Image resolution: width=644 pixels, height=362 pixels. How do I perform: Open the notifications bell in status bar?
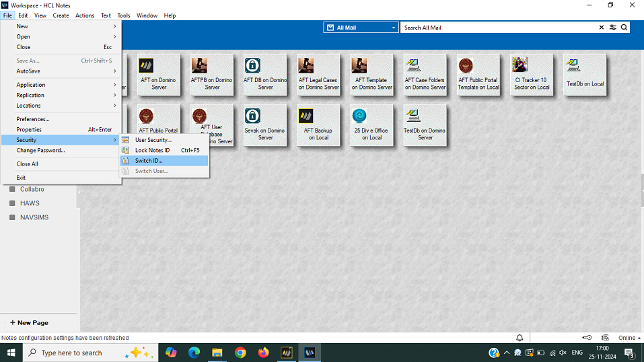(520, 338)
